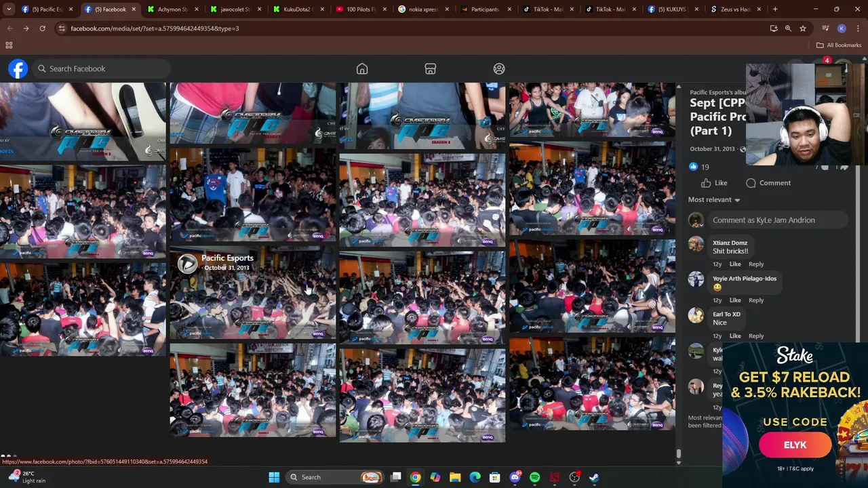Viewport: 868px width, 488px height.
Task: Open OBS Studio from taskbar
Action: pyautogui.click(x=574, y=477)
